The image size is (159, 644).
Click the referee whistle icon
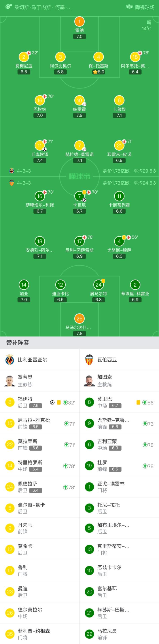pos(8,7)
